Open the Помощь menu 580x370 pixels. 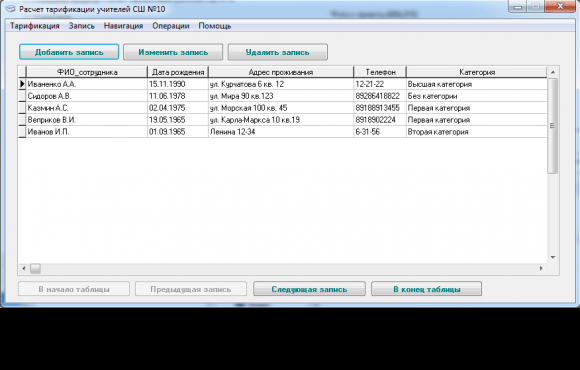(x=215, y=26)
